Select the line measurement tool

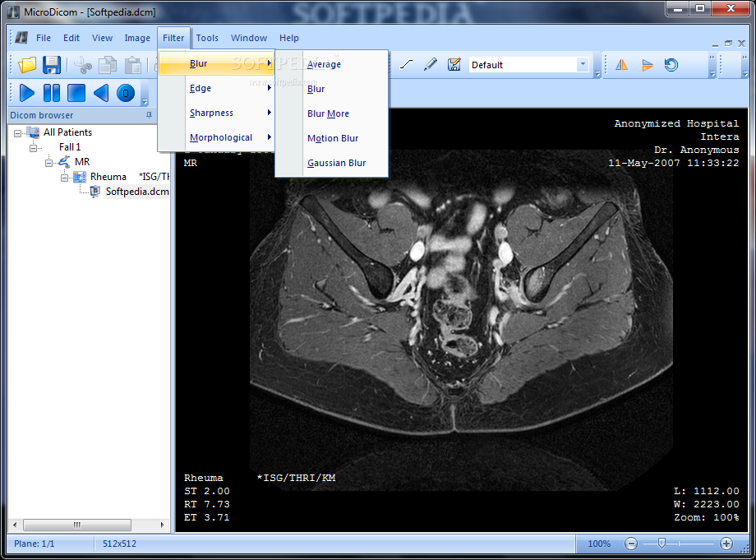(x=407, y=64)
